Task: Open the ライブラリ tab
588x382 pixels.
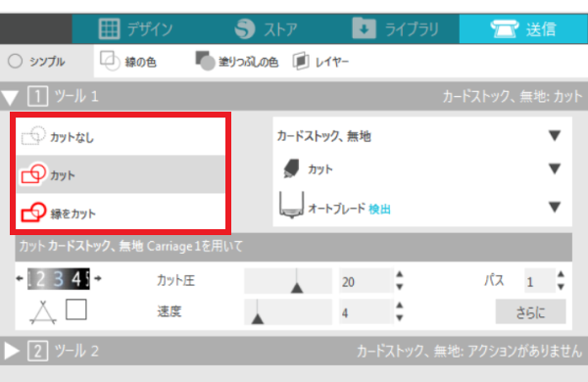Action: pos(396,28)
